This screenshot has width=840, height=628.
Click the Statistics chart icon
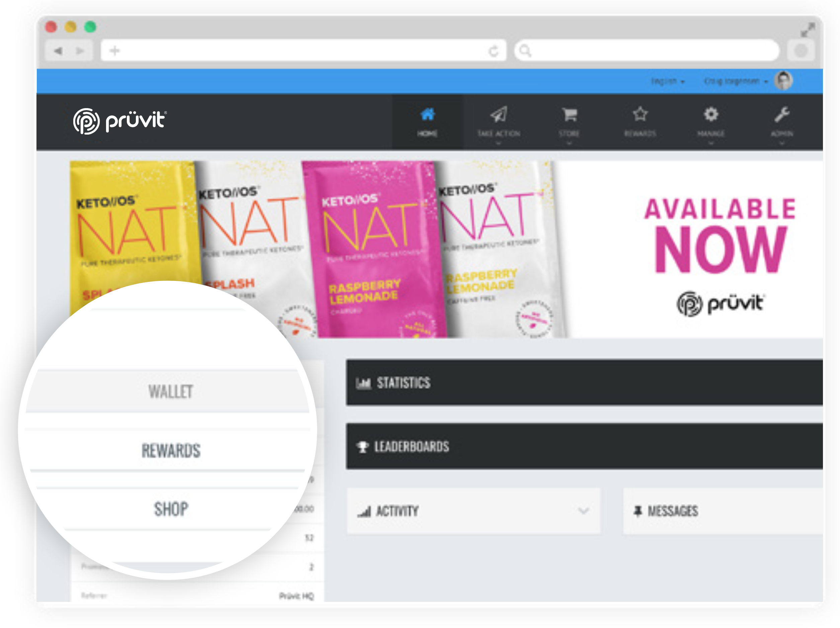coord(363,383)
